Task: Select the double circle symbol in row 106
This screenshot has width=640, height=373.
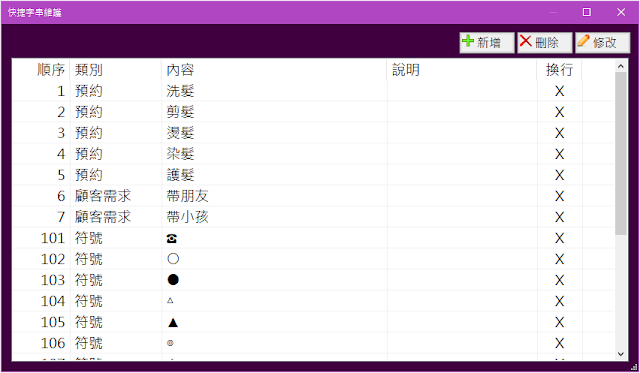Action: pos(170,343)
